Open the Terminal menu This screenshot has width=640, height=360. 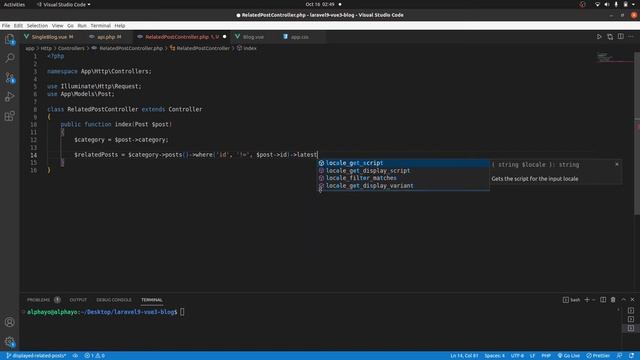click(x=100, y=25)
